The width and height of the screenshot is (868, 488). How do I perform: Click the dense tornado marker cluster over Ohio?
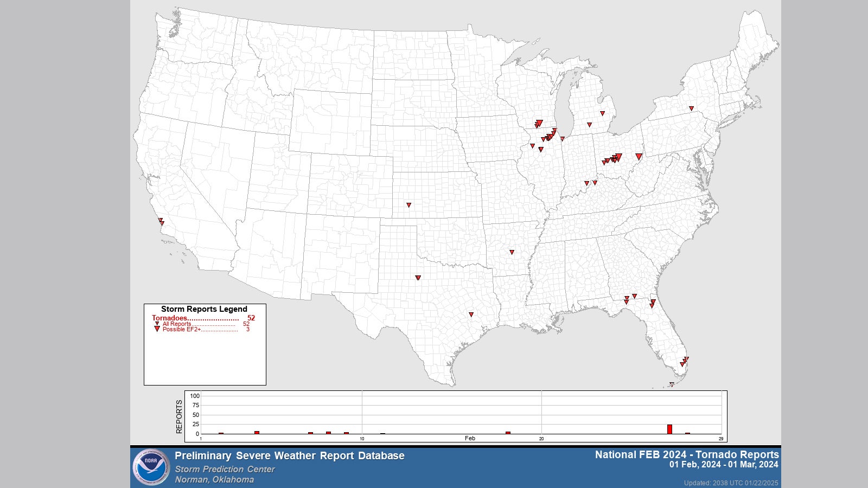(615, 157)
